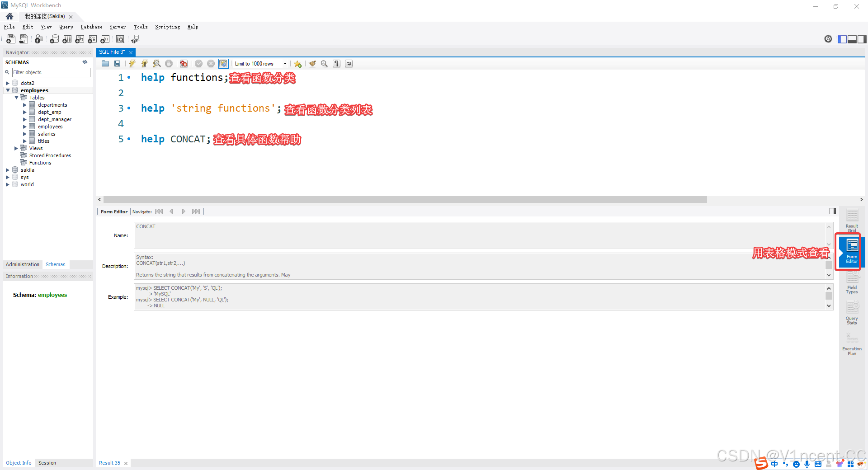
Task: Save the script to file
Action: [x=118, y=64]
